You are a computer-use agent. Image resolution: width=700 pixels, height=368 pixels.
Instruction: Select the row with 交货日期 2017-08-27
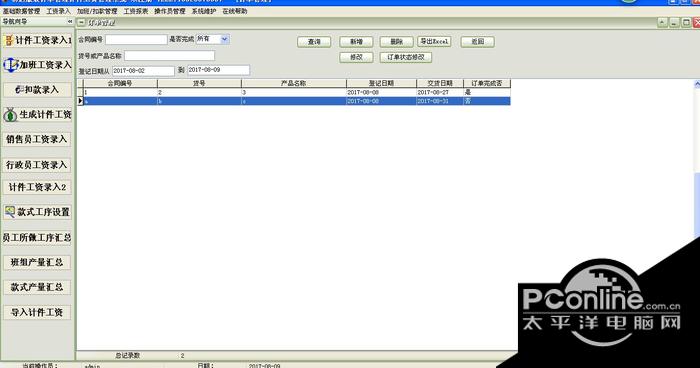coord(297,92)
